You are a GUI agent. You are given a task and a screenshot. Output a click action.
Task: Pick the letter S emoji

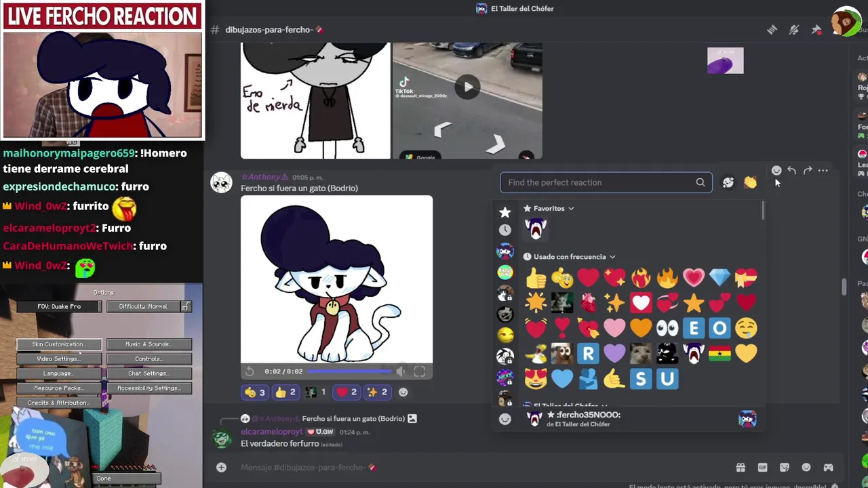(641, 378)
